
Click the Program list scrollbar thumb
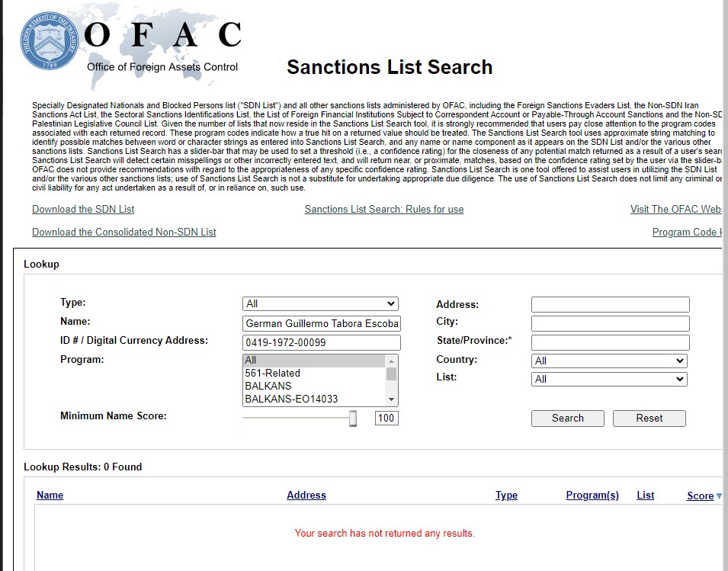[391, 374]
